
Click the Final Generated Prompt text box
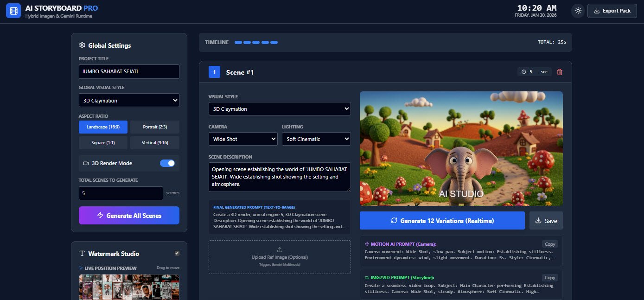(x=280, y=217)
